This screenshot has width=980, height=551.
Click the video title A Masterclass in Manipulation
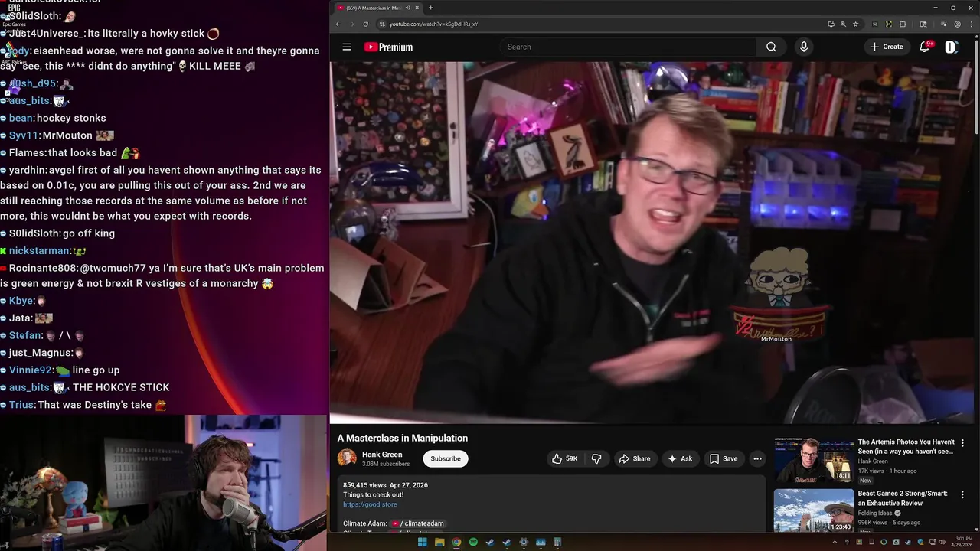[403, 438]
